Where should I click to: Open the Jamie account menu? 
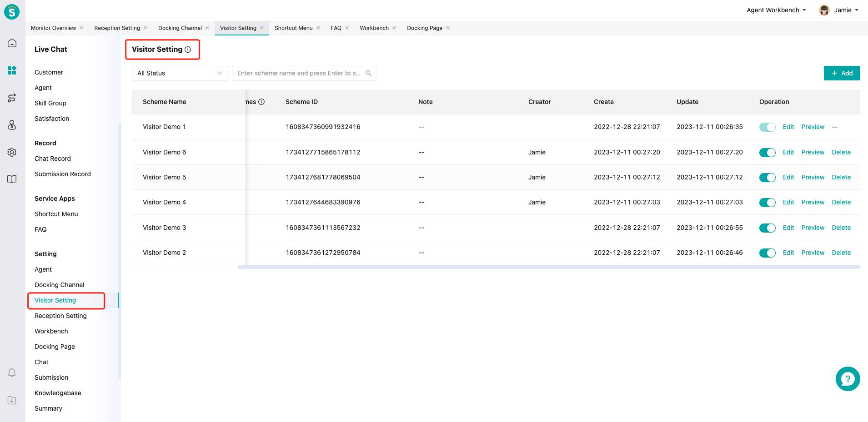coord(846,10)
